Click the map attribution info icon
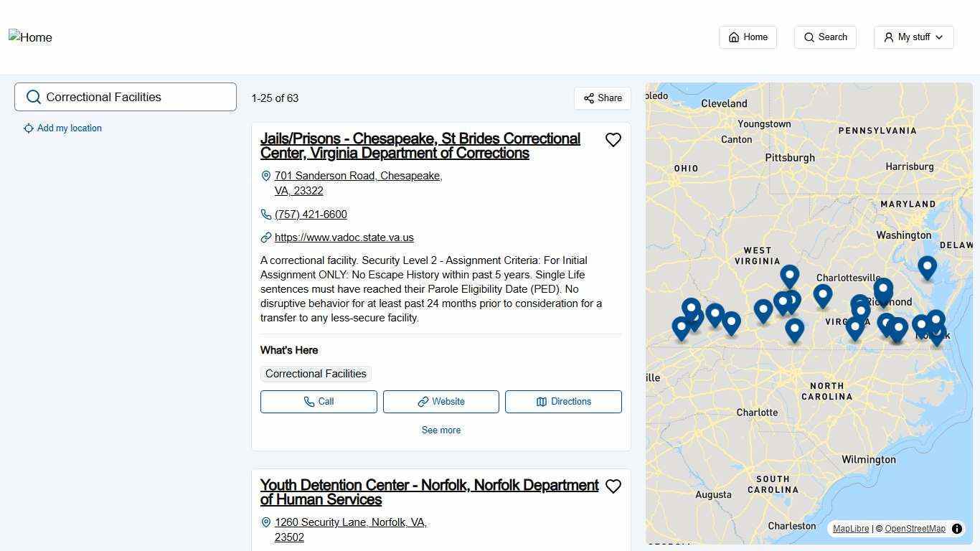The height and width of the screenshot is (551, 980). [x=957, y=529]
